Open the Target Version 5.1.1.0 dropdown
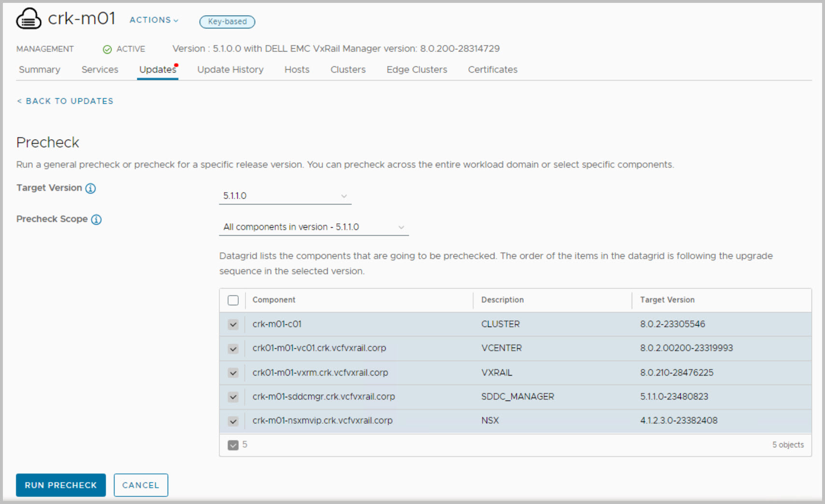This screenshot has width=825, height=504. 285,196
